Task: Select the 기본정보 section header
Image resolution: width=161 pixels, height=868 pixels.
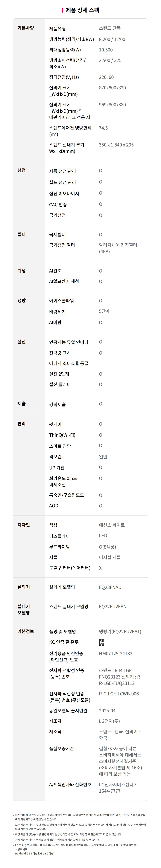Action: (25, 631)
